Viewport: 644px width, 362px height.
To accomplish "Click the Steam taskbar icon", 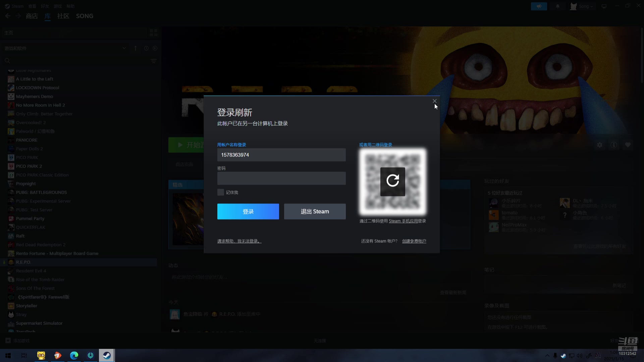I will click(107, 355).
